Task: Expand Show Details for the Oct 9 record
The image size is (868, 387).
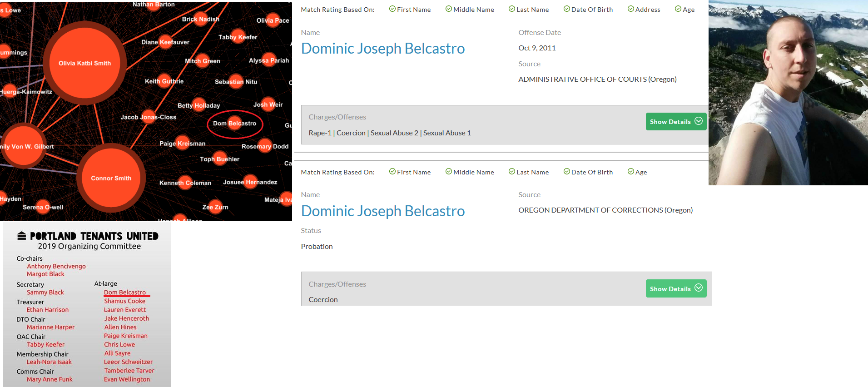Action: coord(675,122)
